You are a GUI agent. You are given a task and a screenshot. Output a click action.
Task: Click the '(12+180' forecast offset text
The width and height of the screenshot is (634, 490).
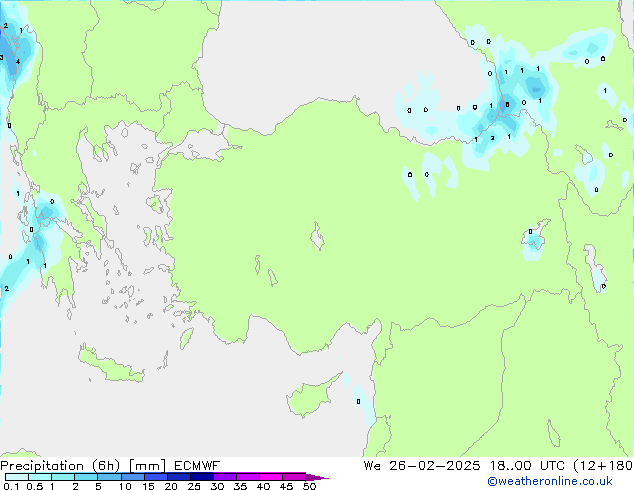pos(603,466)
